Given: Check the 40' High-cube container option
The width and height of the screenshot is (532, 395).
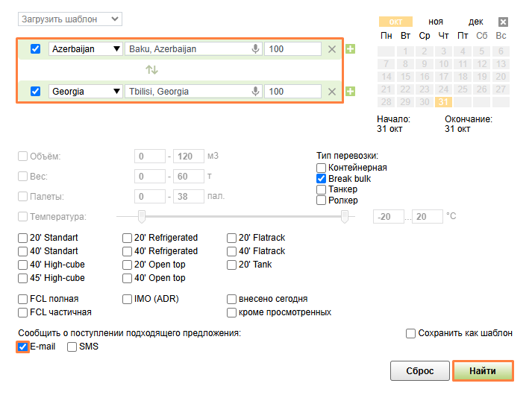Looking at the screenshot, I should [22, 265].
